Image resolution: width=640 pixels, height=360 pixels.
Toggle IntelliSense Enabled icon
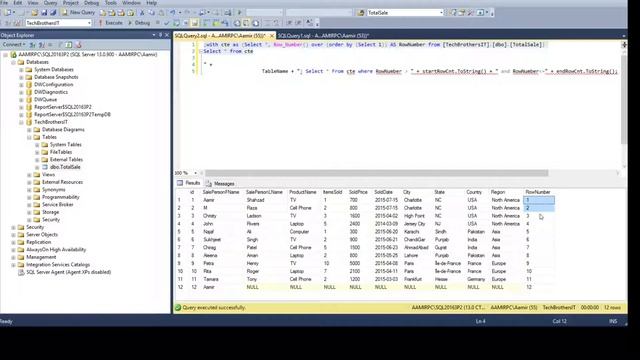click(x=195, y=23)
